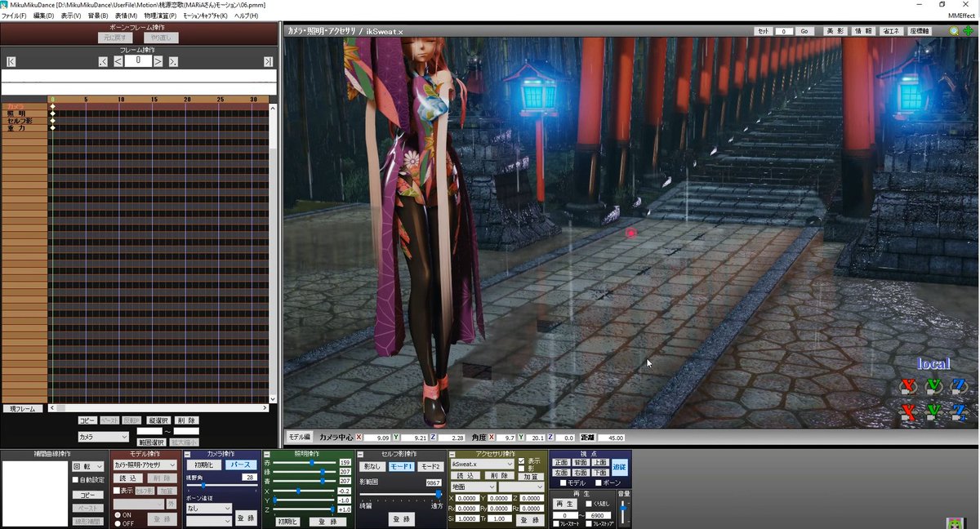
Task: Click 初期化 button in カメラ操作
Action: point(203,465)
